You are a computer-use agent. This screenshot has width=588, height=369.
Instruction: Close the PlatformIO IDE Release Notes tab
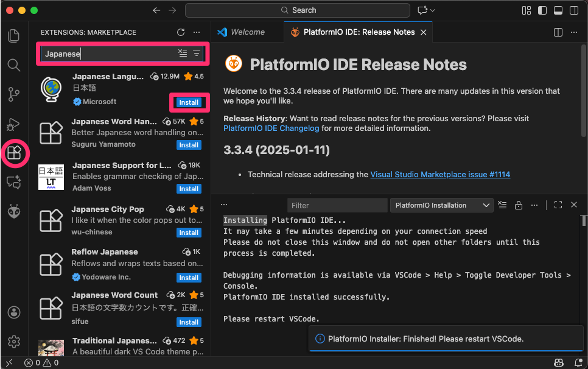[x=424, y=32]
